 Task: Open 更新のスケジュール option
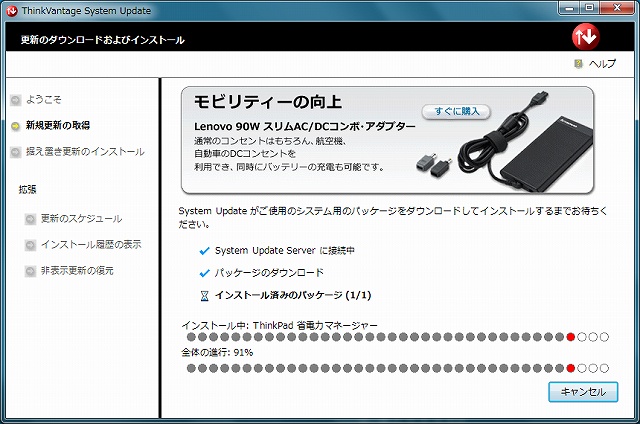(x=82, y=219)
